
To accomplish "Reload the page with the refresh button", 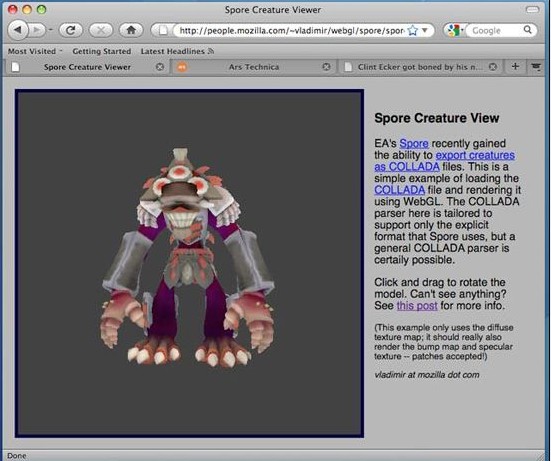I will 71,30.
